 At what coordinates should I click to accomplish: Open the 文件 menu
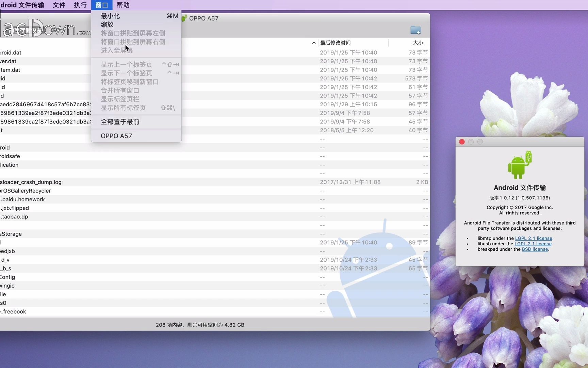59,5
